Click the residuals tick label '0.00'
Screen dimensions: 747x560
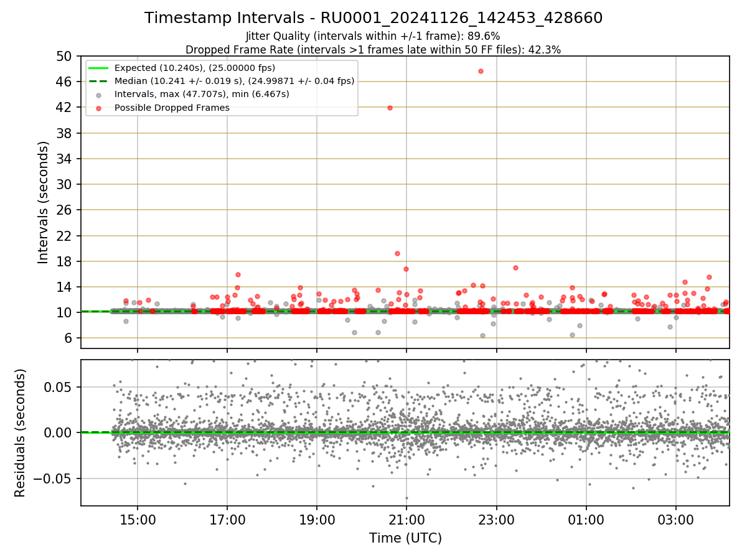pyautogui.click(x=59, y=433)
